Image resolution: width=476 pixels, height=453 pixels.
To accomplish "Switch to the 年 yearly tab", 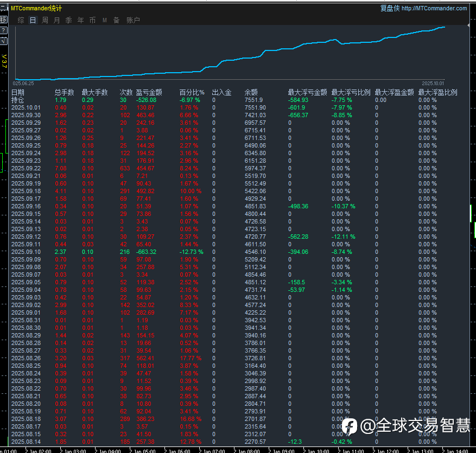I will tap(80, 20).
